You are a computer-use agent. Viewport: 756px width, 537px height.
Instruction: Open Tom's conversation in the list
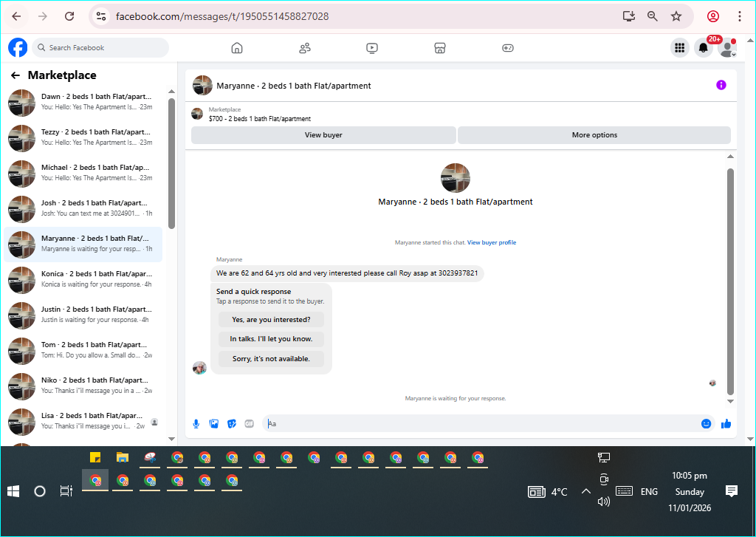[x=83, y=350]
